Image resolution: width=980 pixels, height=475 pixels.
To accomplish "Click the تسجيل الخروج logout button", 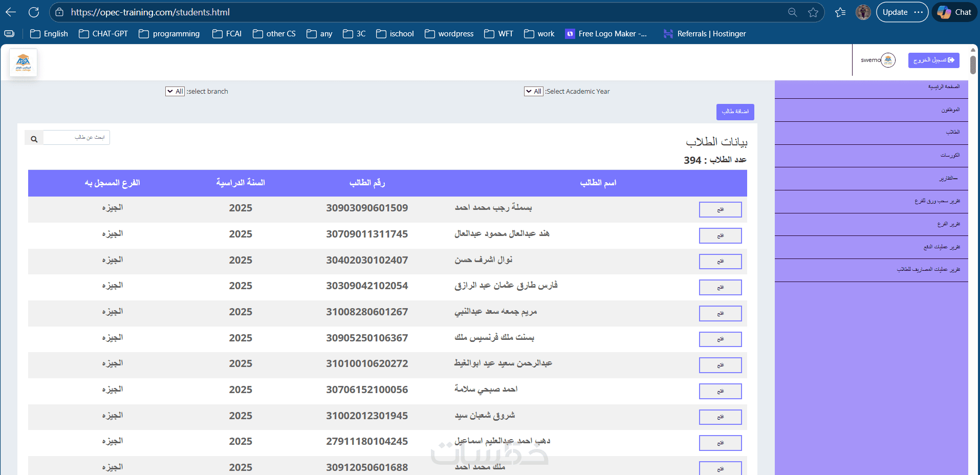I will click(934, 60).
